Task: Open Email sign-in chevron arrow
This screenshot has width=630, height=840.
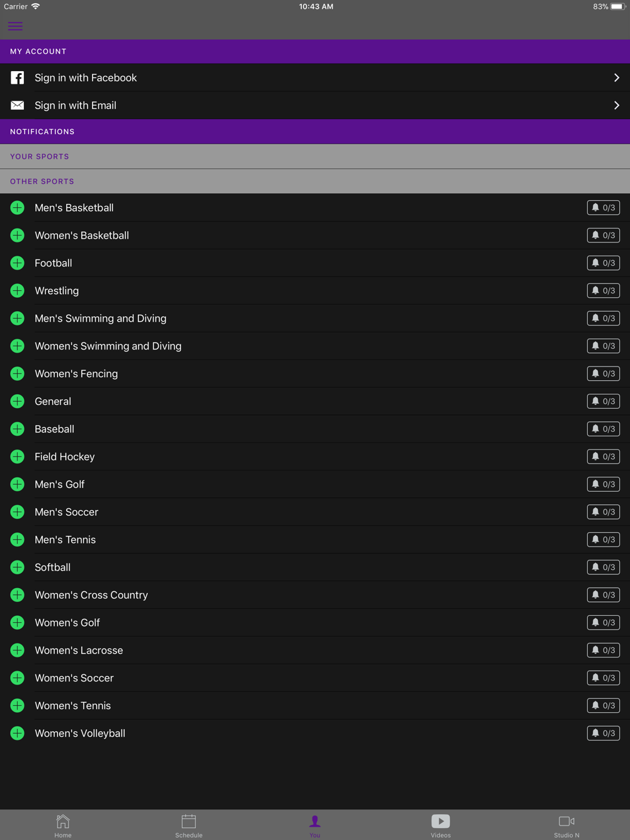Action: (x=617, y=105)
